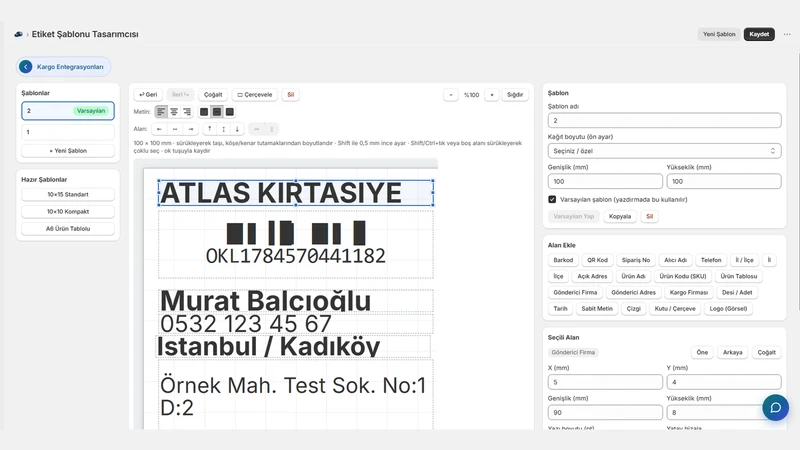
Task: Select template 1 in Şablonlar list
Action: point(68,132)
